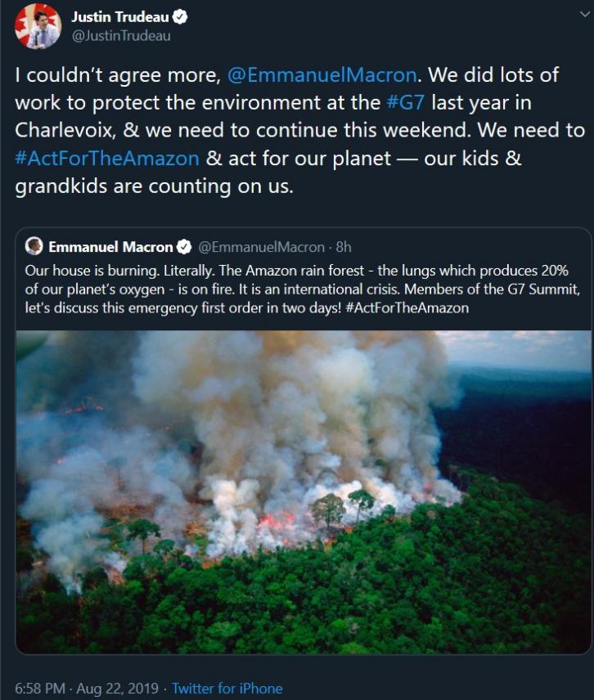Viewport: 594px width, 700px height.
Task: Open the #G7 hashtag
Action: (x=407, y=103)
